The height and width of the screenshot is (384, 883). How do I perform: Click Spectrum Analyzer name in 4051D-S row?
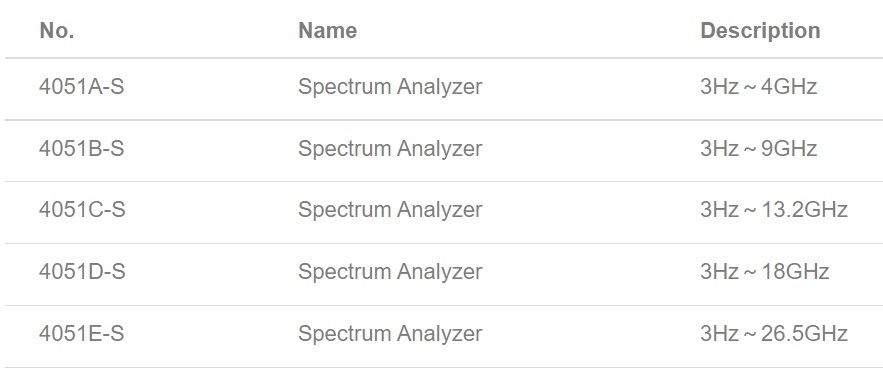click(x=390, y=272)
